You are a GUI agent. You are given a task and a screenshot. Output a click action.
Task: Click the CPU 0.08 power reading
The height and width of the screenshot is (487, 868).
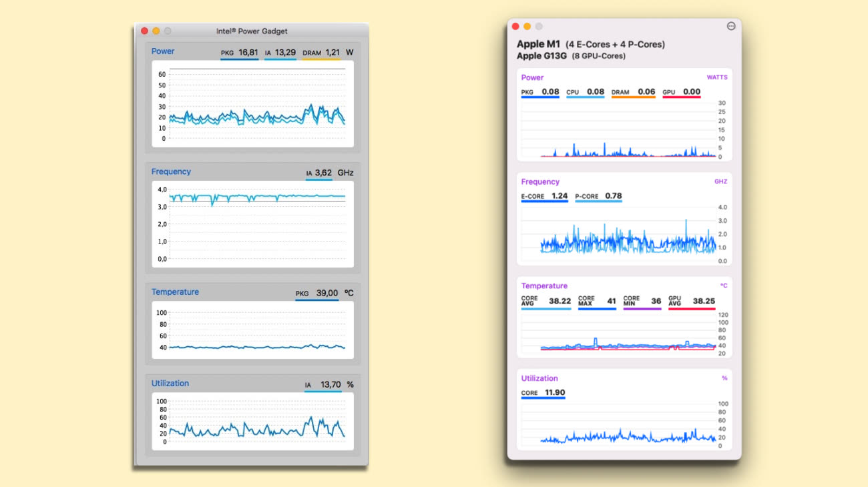(x=585, y=93)
